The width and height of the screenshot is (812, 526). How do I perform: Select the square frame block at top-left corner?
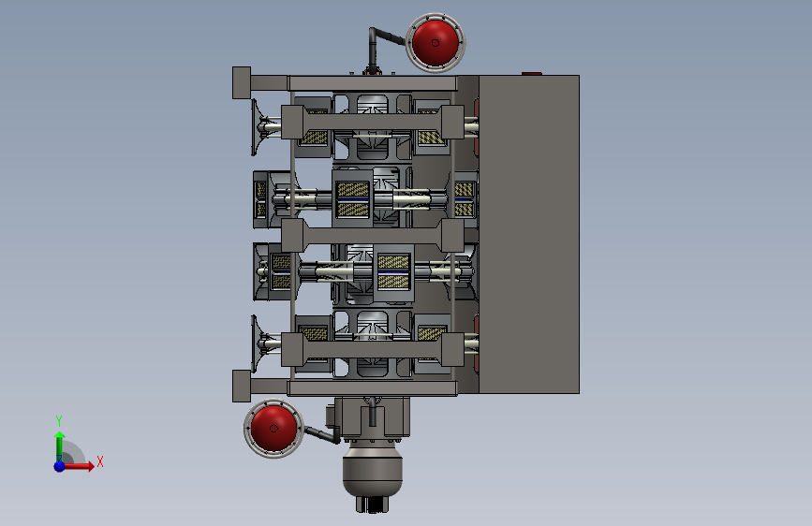pos(242,82)
